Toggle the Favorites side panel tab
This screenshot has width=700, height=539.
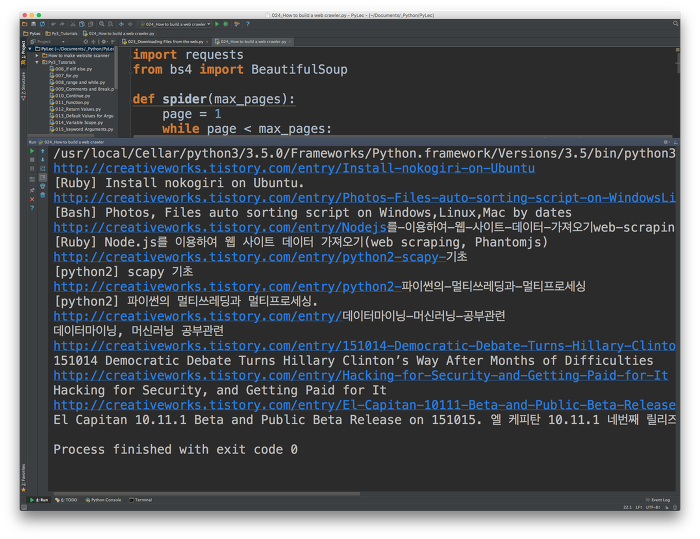click(x=24, y=478)
